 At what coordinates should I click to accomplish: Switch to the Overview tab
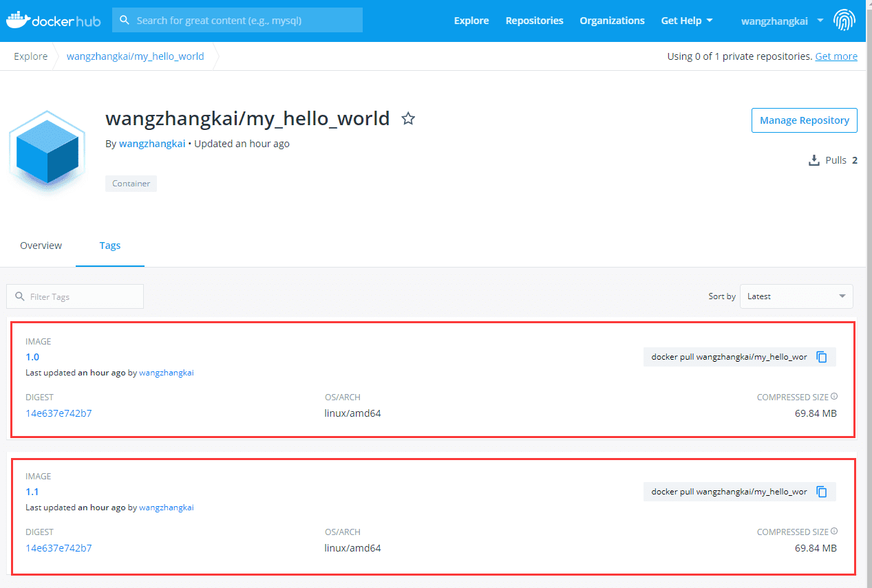[x=41, y=246]
